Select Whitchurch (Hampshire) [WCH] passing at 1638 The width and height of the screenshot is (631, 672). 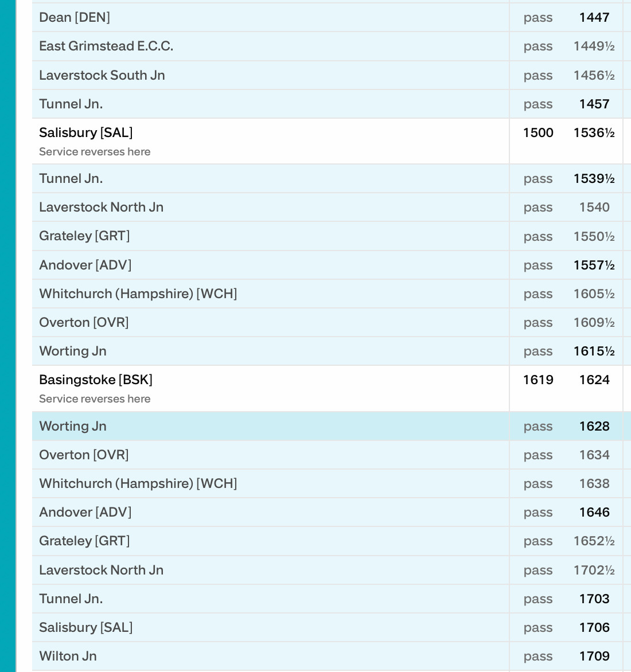click(x=138, y=483)
